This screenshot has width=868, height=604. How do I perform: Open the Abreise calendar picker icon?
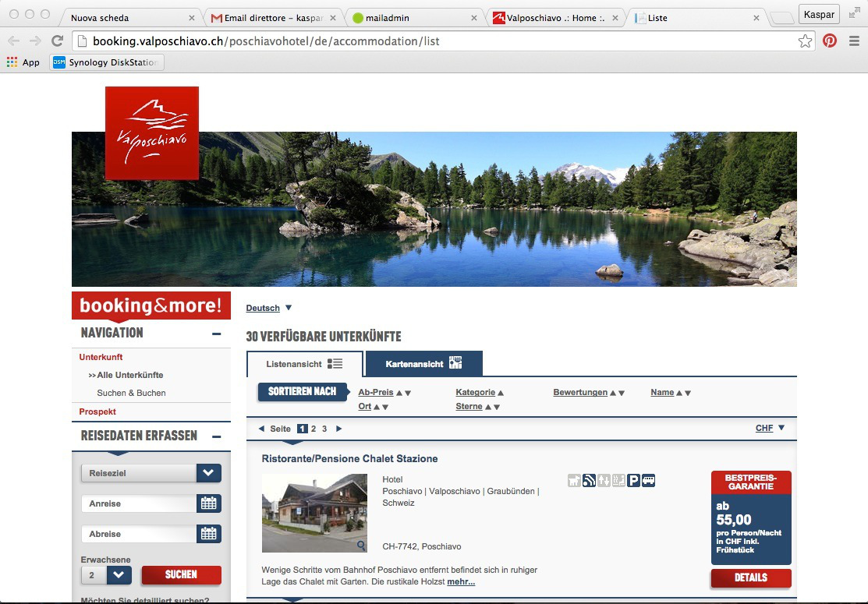click(208, 534)
